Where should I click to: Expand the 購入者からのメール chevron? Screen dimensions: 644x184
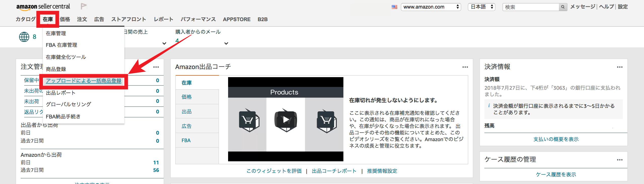[226, 43]
